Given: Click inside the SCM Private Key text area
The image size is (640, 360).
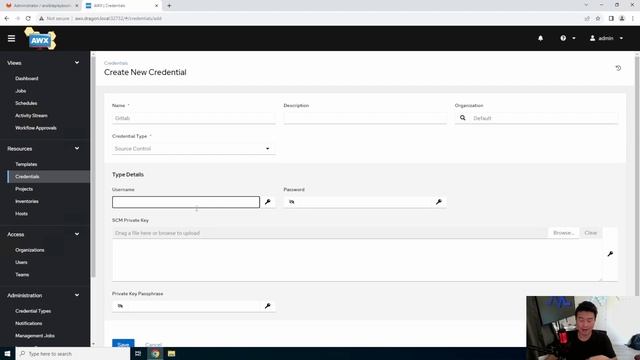Looking at the screenshot, I should (x=357, y=260).
